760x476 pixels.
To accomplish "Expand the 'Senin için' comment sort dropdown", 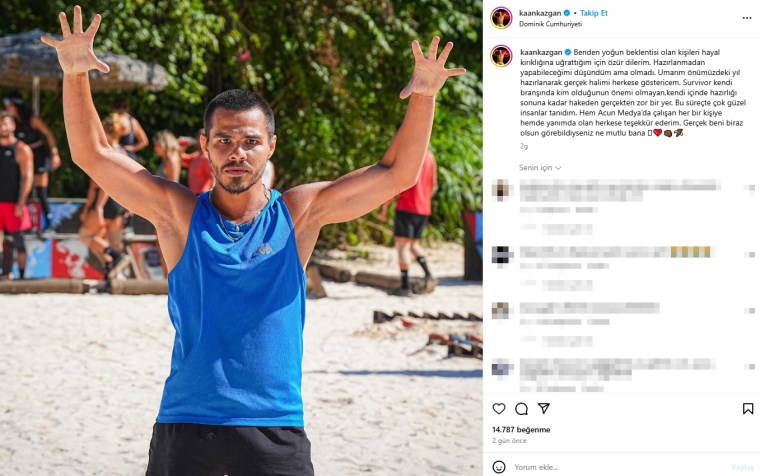I will click(x=540, y=168).
